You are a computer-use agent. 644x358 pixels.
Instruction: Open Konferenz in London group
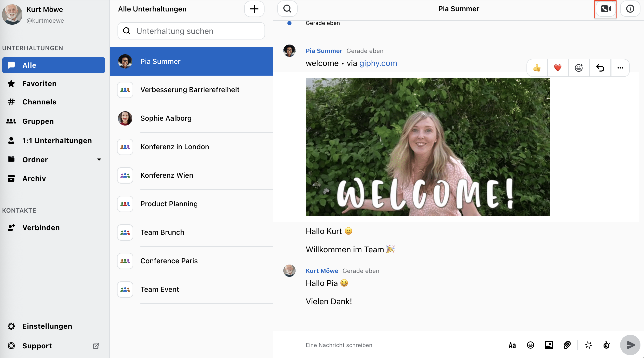[x=191, y=147]
